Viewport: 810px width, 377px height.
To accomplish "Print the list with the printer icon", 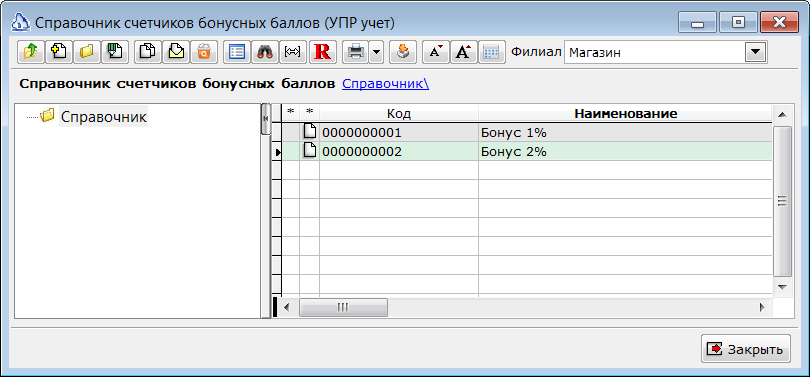I will [x=356, y=52].
